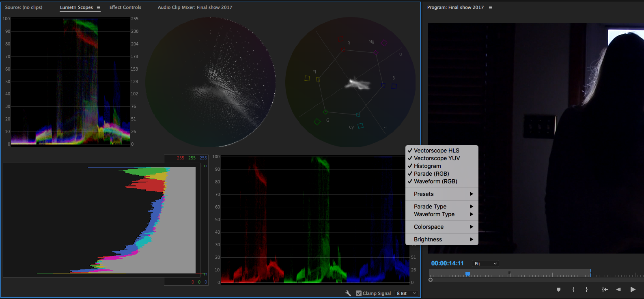The image size is (644, 299).
Task: Open the Fit zoom level dropdown
Action: [x=485, y=264]
